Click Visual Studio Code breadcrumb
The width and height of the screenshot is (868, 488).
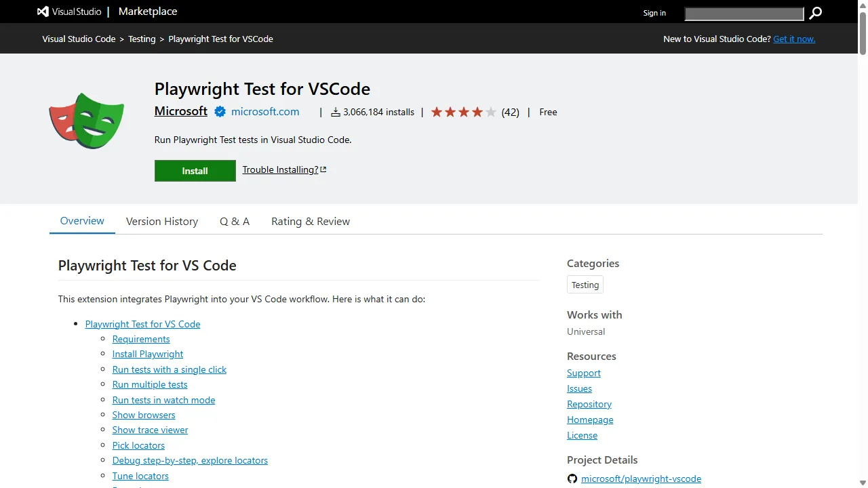click(x=79, y=39)
